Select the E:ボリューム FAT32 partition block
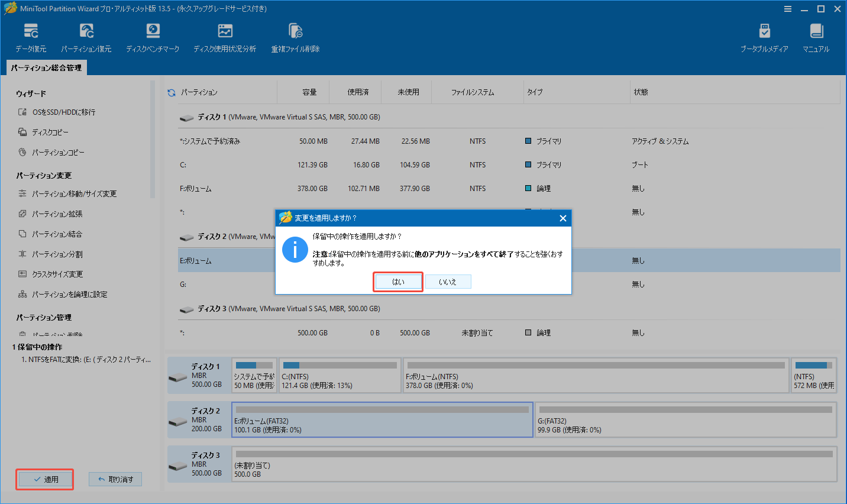 382,420
